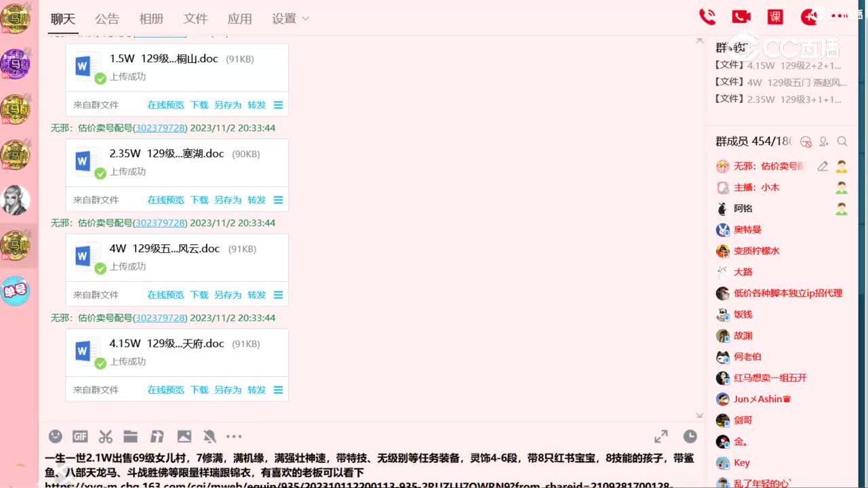868x488 pixels.
Task: Open the send file folder icon
Action: point(130,436)
